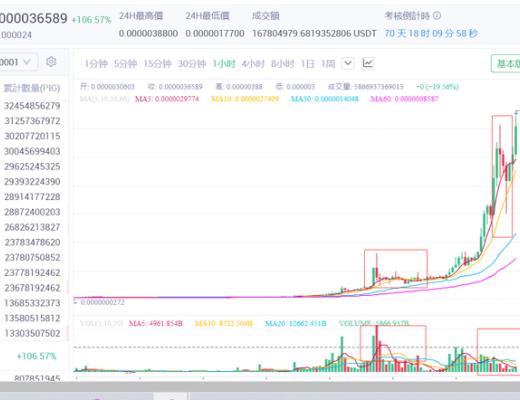Click order book row 23783478620

[x=32, y=242]
